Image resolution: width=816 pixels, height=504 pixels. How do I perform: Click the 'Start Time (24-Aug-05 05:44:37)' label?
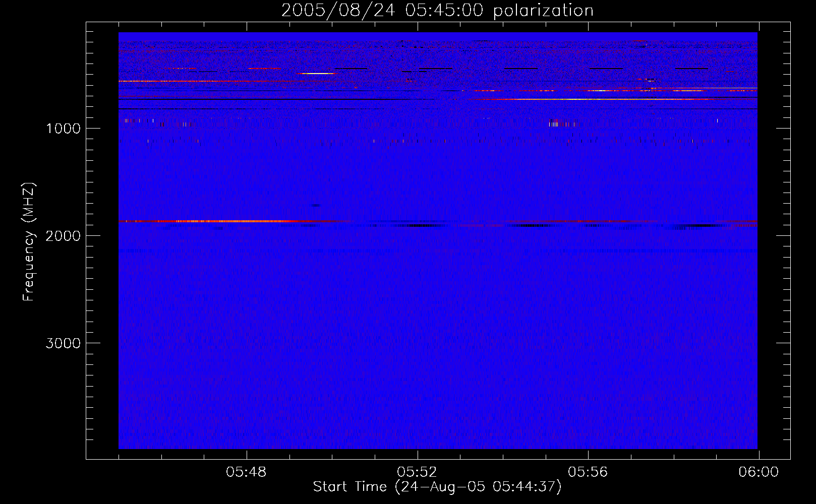[437, 487]
